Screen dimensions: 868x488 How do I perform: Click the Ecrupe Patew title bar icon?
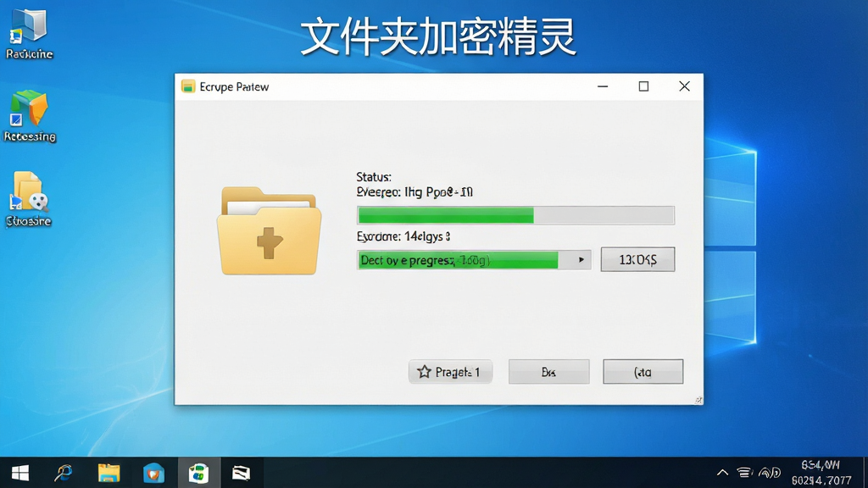[x=188, y=87]
